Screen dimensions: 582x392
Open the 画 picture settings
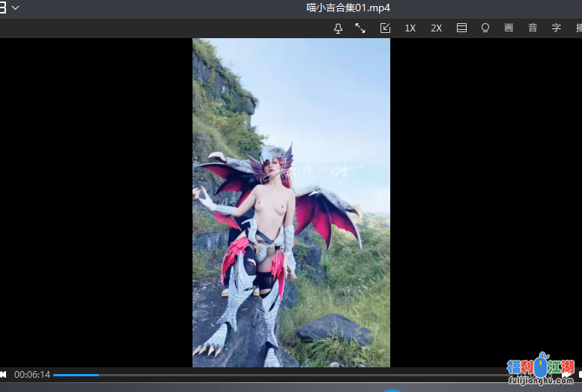click(509, 28)
